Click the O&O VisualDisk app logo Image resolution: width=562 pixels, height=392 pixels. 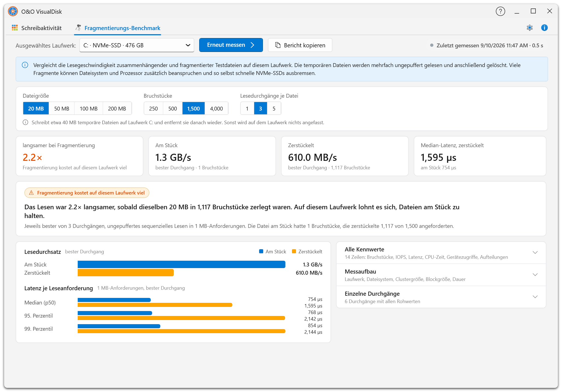[13, 11]
